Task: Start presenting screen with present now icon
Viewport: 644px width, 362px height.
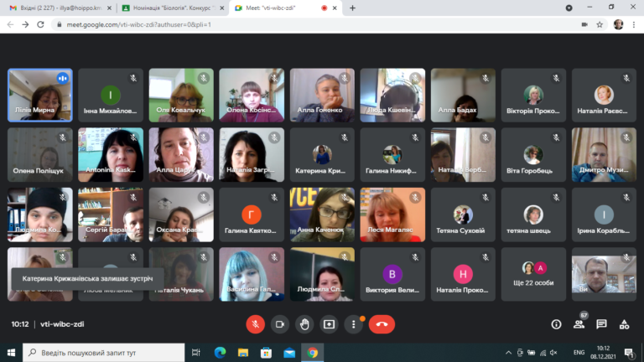Action: pos(329,324)
